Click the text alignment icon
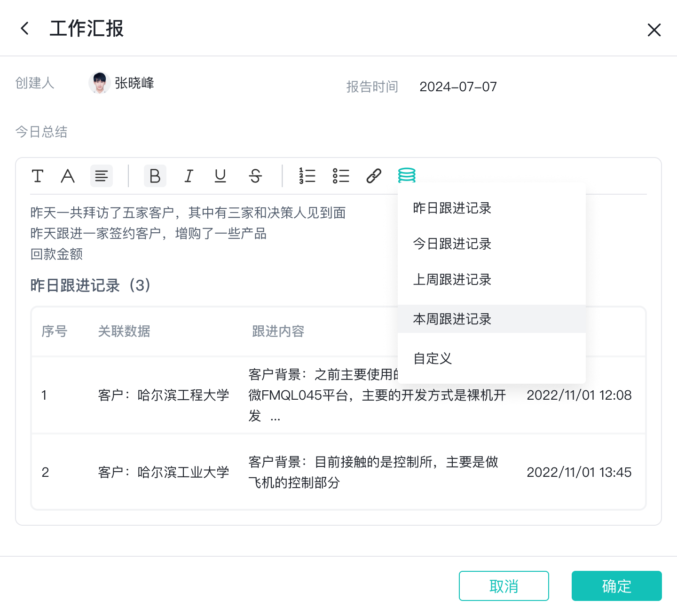 coord(102,176)
